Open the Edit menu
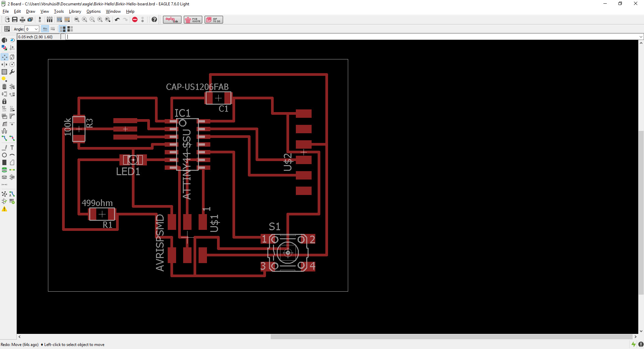This screenshot has width=644, height=349. pyautogui.click(x=17, y=11)
